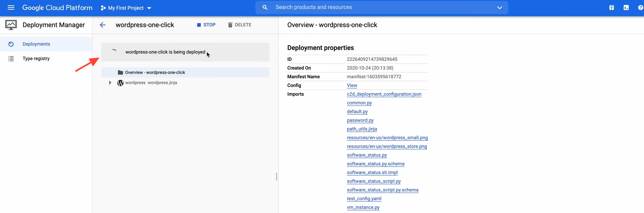The height and width of the screenshot is (213, 644).
Task: Focus the Search products and resources field
Action: [382, 7]
